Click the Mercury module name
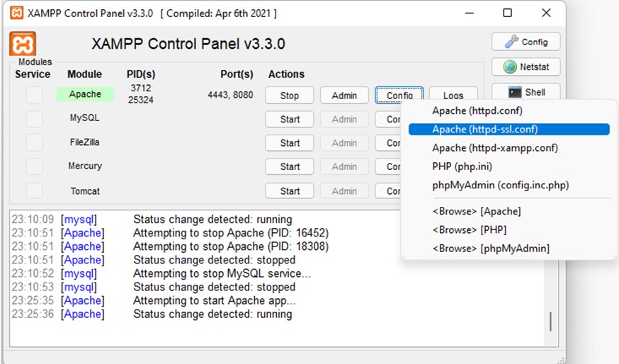This screenshot has width=619, height=364. point(85,166)
